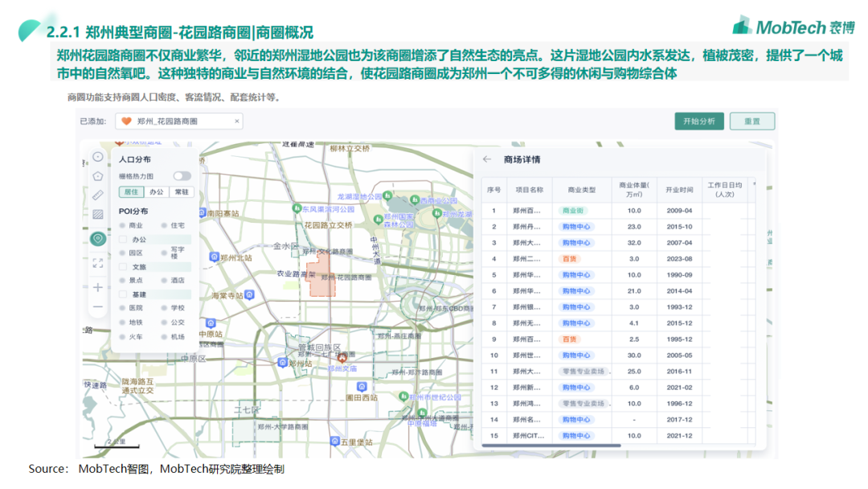This screenshot has width=868, height=489.
Task: Click the 开始分析 button
Action: point(698,121)
